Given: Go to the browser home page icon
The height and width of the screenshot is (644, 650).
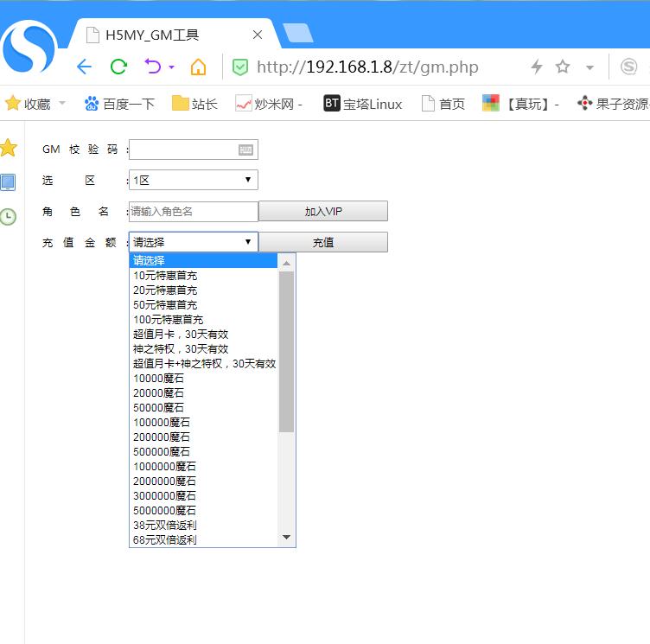Looking at the screenshot, I should (198, 67).
